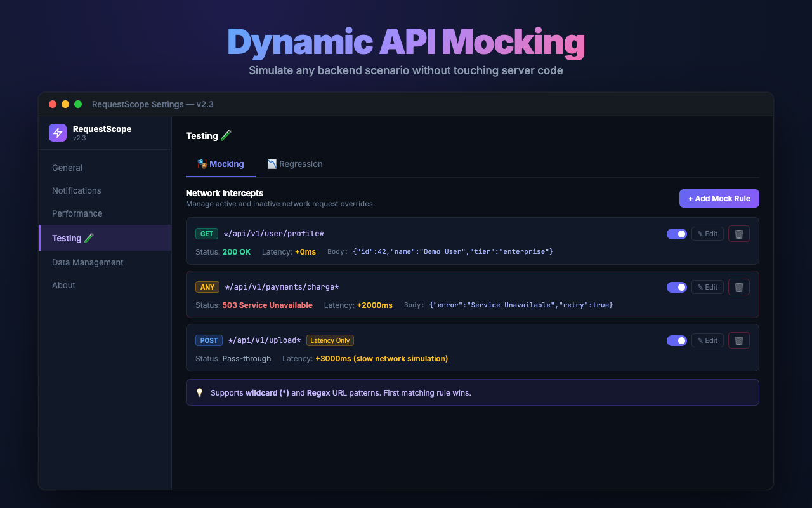This screenshot has width=812, height=508.
Task: Turn off the payments/charge rule toggle
Action: click(x=677, y=287)
